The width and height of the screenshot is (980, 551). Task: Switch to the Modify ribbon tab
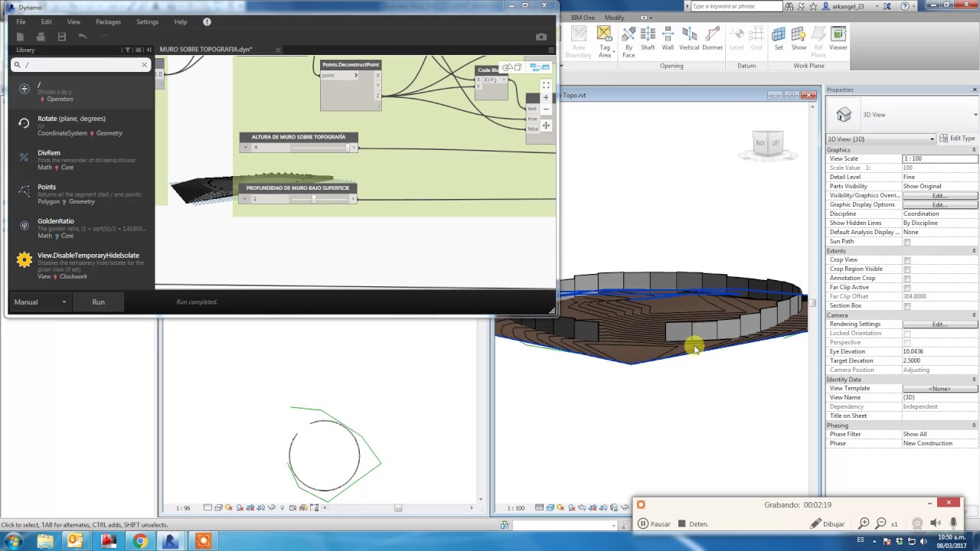(614, 18)
